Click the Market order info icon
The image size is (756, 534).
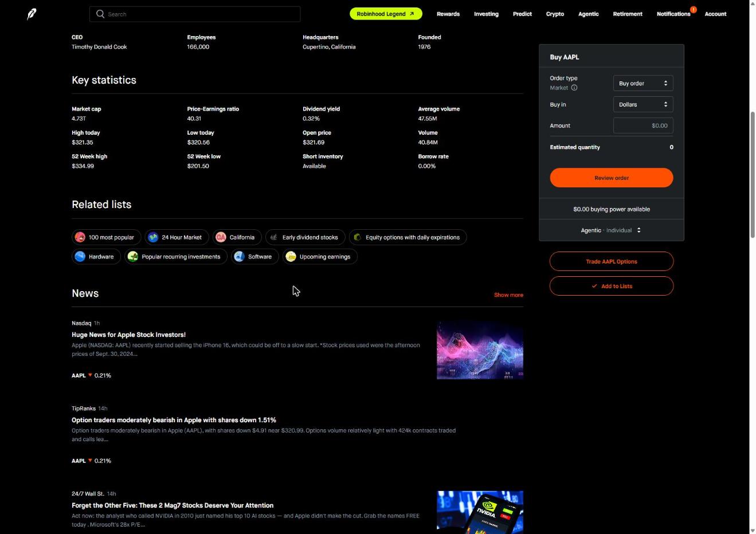coord(574,88)
